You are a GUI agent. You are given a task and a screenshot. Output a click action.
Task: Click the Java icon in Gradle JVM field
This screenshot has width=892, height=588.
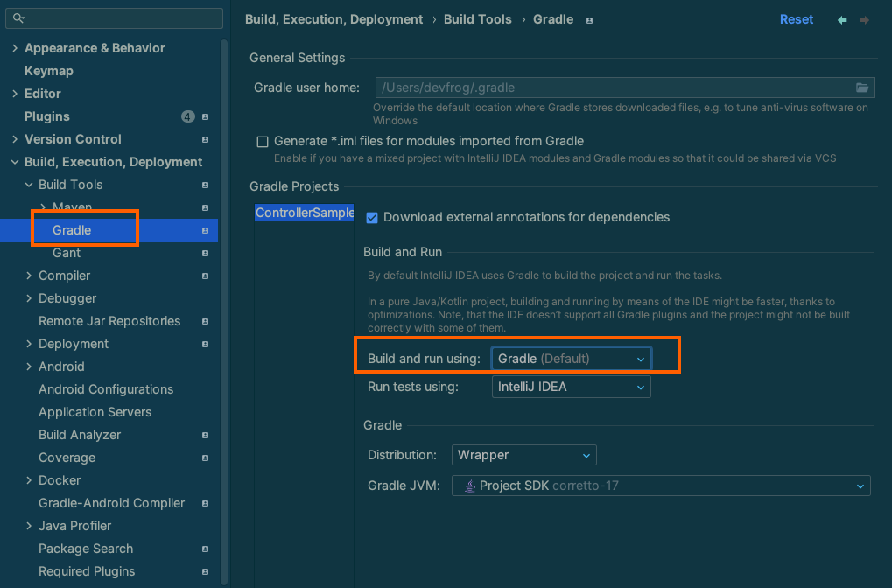pos(469,486)
